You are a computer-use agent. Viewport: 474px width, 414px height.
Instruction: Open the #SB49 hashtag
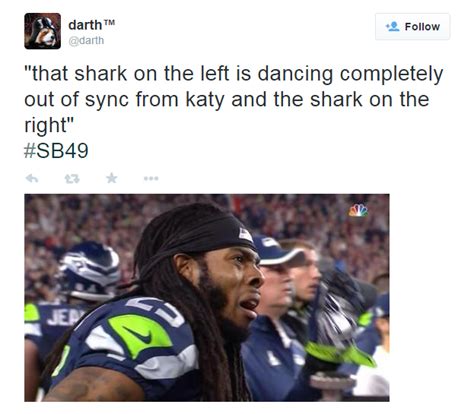tap(56, 150)
